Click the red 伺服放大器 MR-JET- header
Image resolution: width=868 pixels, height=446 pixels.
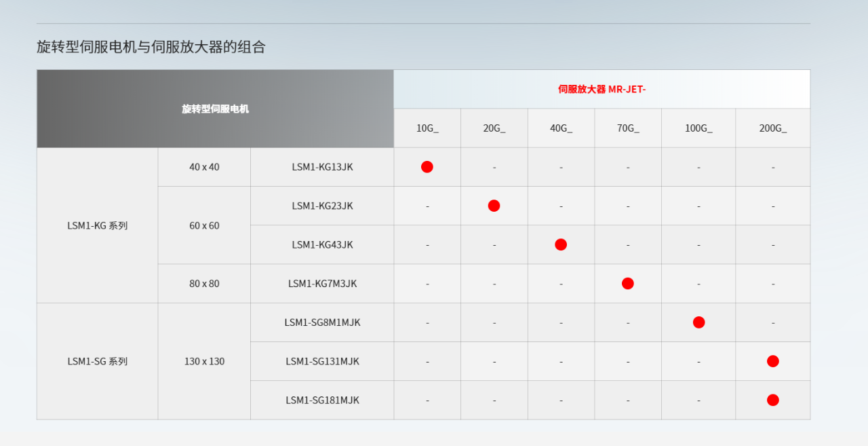pos(601,89)
